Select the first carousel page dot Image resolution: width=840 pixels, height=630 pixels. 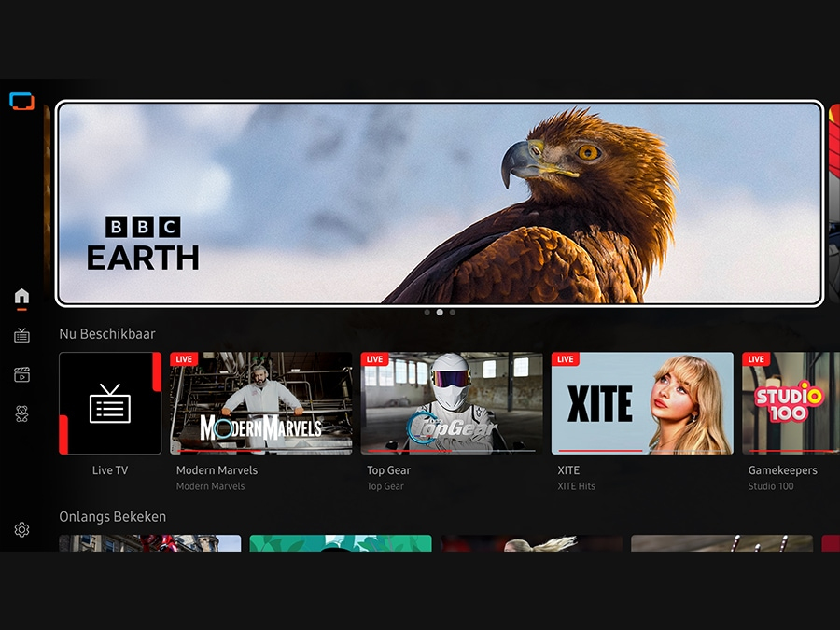coord(427,312)
